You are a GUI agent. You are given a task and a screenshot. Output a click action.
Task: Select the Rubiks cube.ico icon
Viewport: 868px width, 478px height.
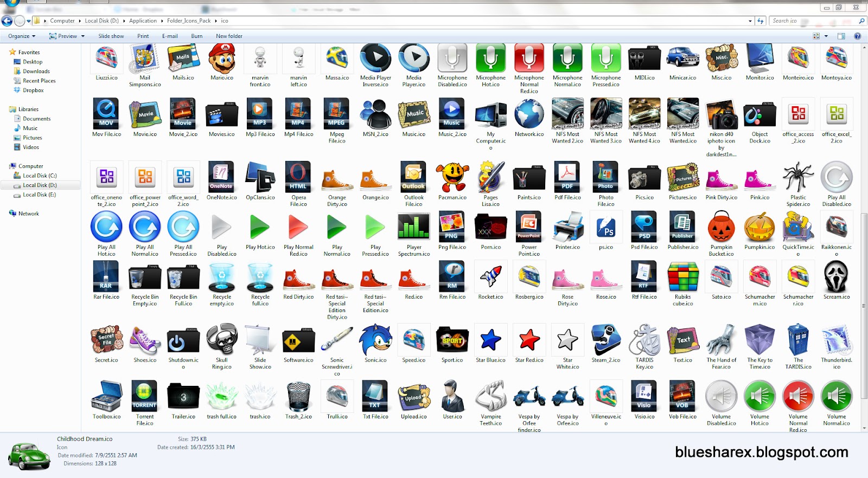[x=683, y=276]
